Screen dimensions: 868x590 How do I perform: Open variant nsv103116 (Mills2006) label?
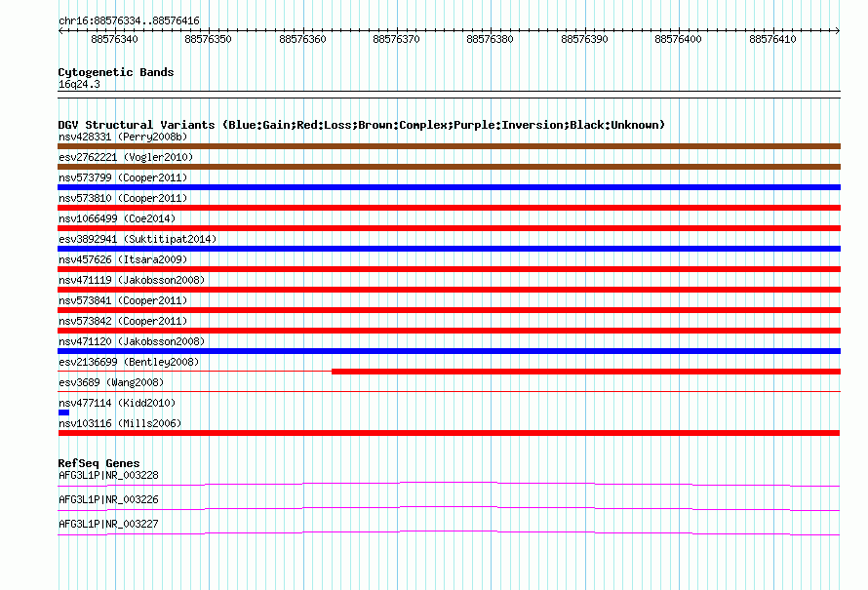120,423
